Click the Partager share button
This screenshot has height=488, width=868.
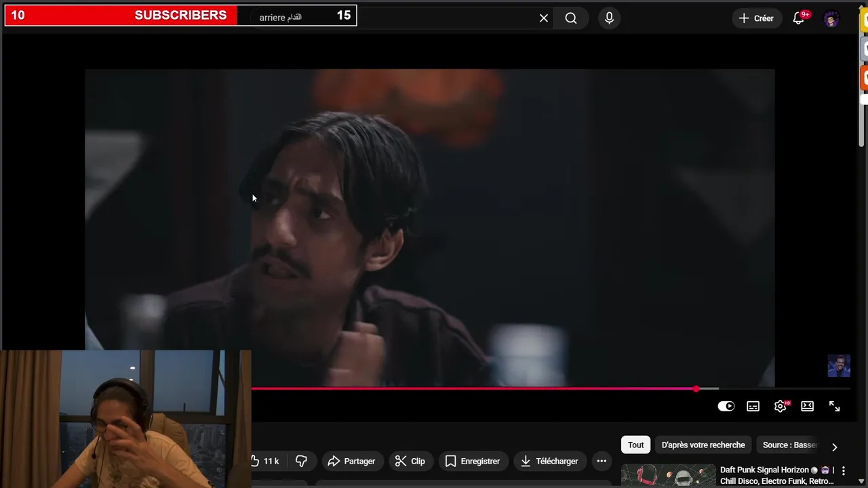352,461
